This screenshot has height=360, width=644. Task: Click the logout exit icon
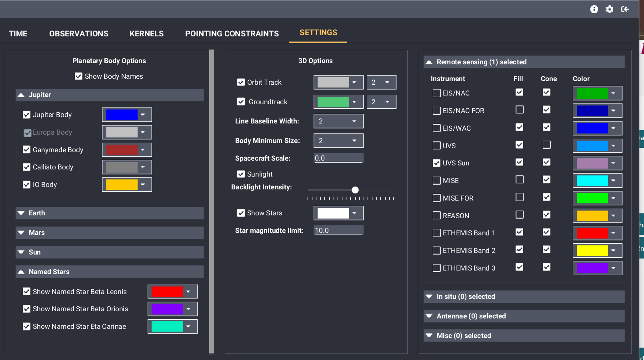[625, 9]
